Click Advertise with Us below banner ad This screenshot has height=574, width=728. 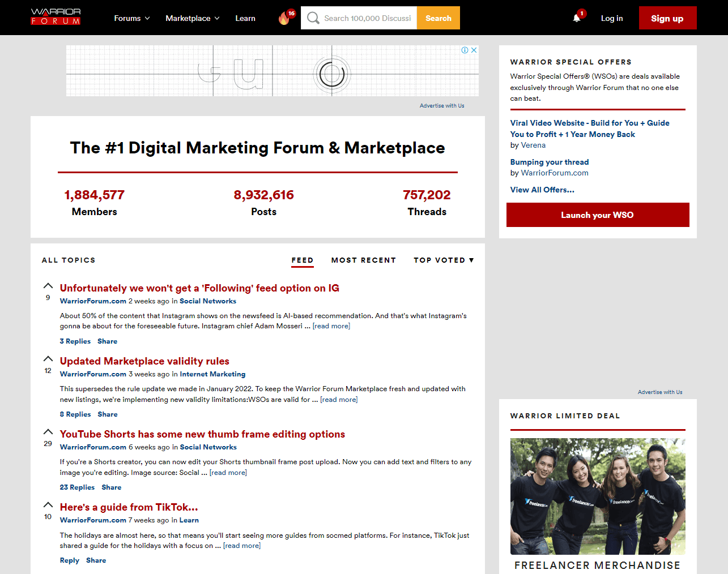(x=442, y=106)
